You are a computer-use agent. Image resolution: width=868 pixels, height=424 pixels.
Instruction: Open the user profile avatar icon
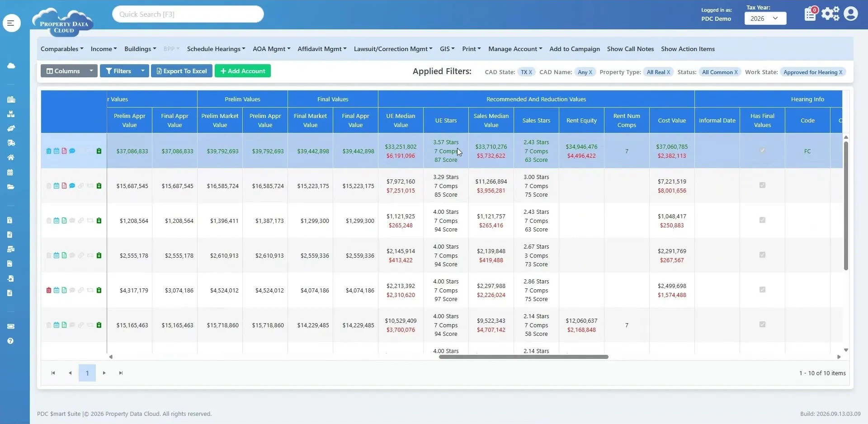coord(850,14)
